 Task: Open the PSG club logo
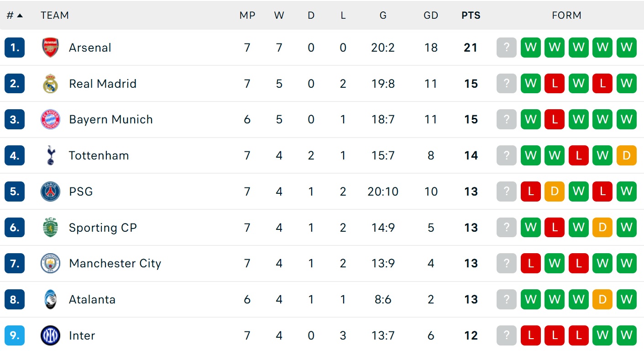pyautogui.click(x=50, y=191)
